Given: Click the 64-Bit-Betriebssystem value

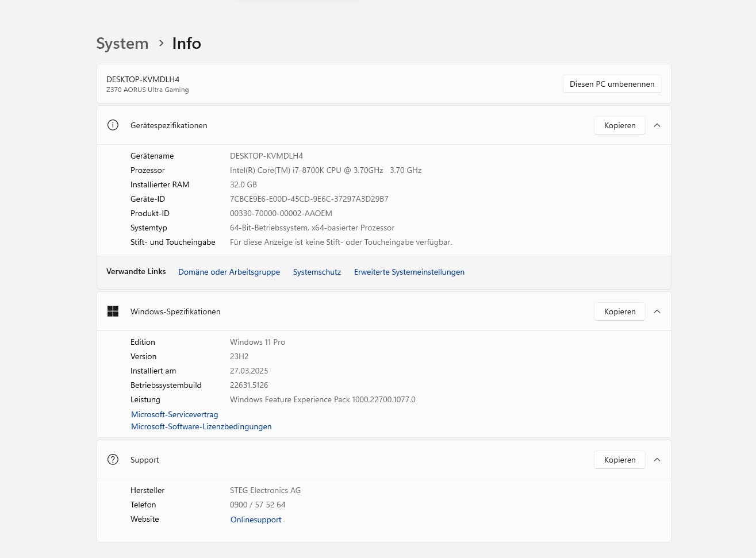Looking at the screenshot, I should click(x=312, y=228).
